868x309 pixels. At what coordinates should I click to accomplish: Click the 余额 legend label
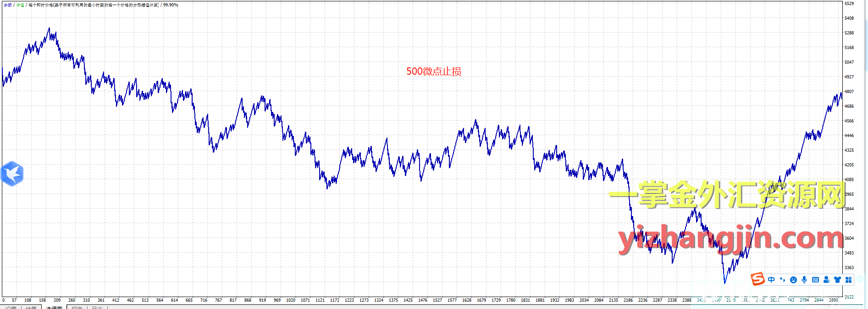[x=8, y=5]
